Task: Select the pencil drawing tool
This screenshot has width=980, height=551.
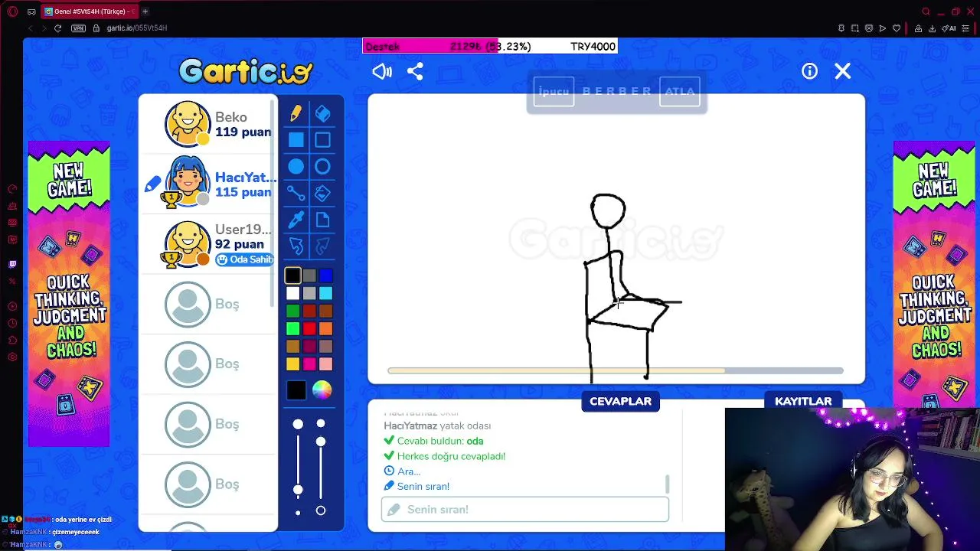Action: pos(296,113)
